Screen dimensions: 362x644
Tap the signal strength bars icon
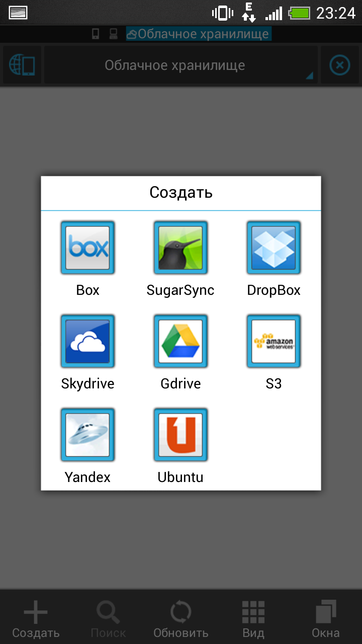tap(274, 13)
